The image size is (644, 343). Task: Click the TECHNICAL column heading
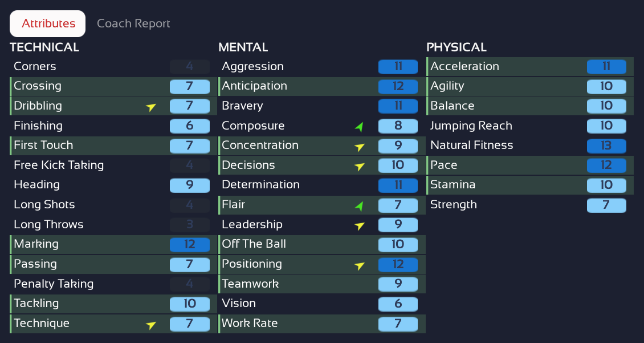pyautogui.click(x=44, y=47)
